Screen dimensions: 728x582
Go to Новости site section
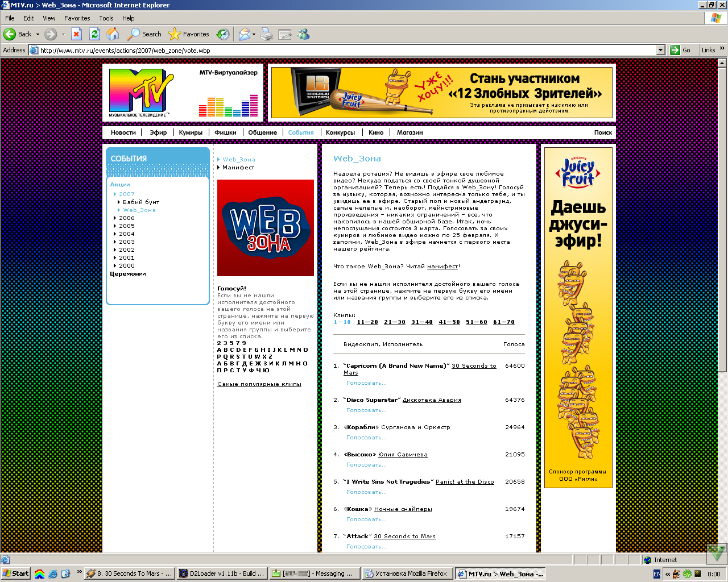point(123,132)
